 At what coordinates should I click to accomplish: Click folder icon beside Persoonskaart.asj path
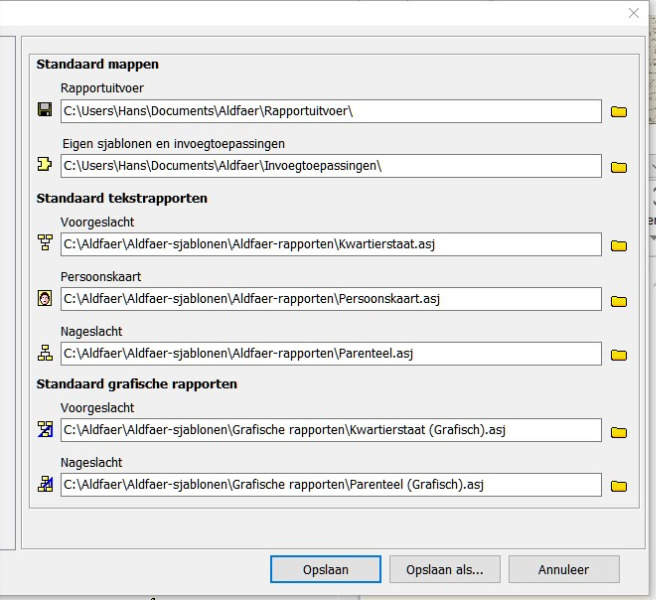click(x=618, y=300)
